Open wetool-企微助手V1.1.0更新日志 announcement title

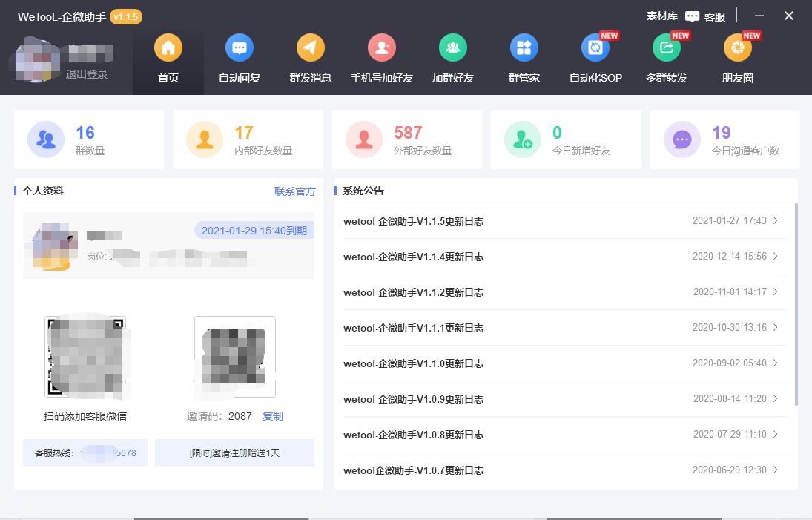413,363
